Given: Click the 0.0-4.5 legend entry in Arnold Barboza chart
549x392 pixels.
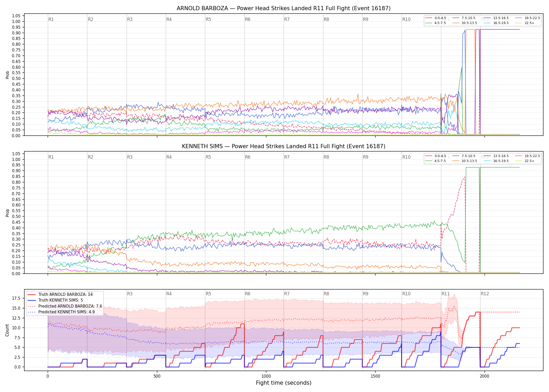Looking at the screenshot, I should pyautogui.click(x=436, y=18).
